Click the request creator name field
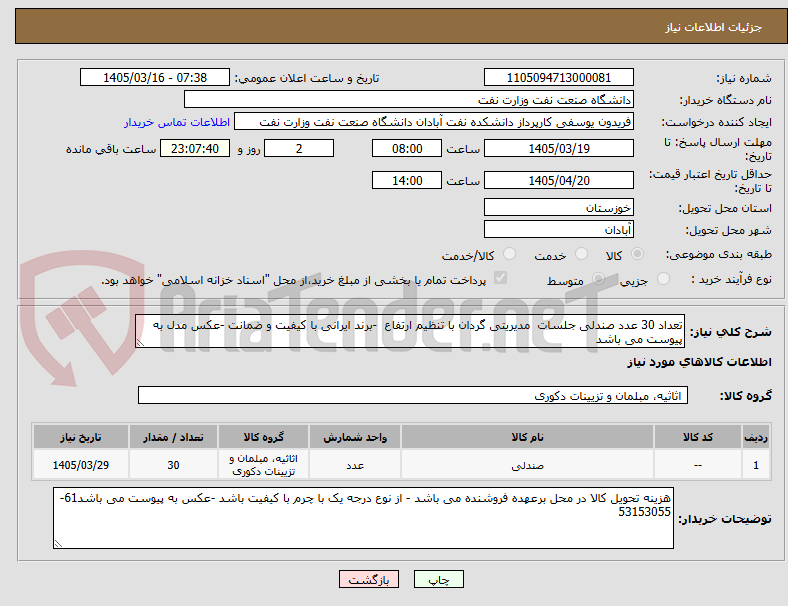Screen dimensions: 788x606 pos(434,122)
